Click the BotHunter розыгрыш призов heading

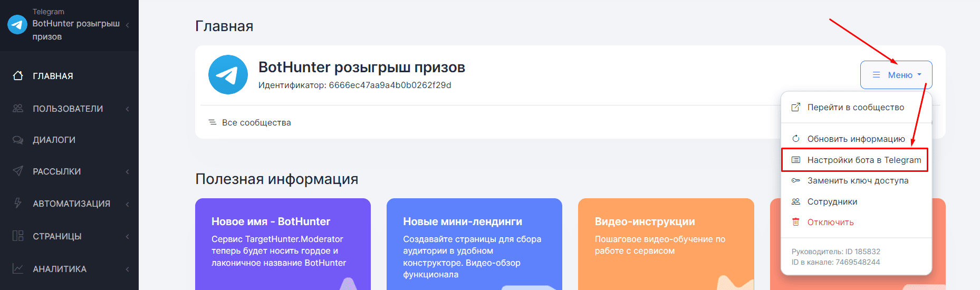pos(361,67)
